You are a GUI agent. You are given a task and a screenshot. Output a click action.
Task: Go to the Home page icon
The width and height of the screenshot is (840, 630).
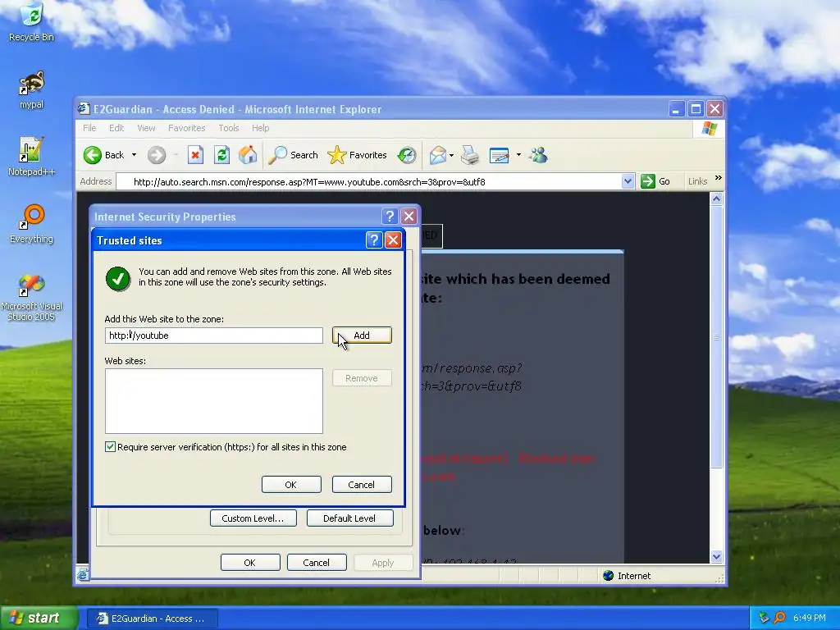tap(248, 155)
